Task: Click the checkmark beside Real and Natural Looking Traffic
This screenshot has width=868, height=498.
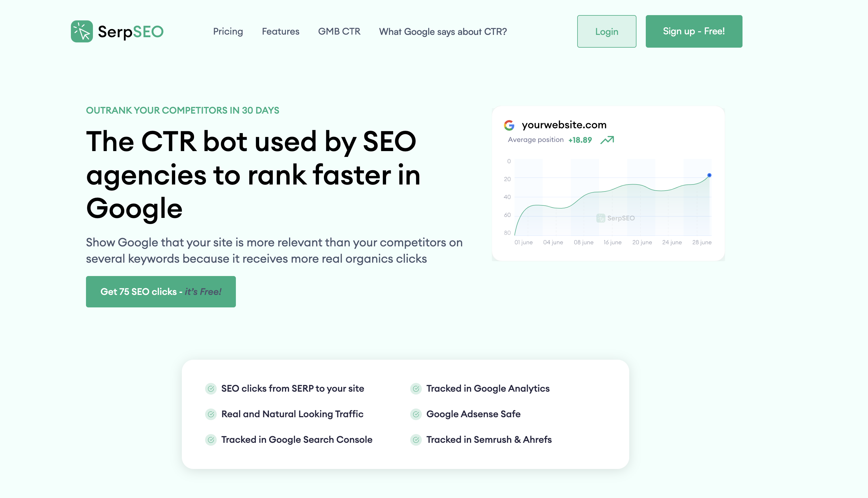Action: click(211, 414)
